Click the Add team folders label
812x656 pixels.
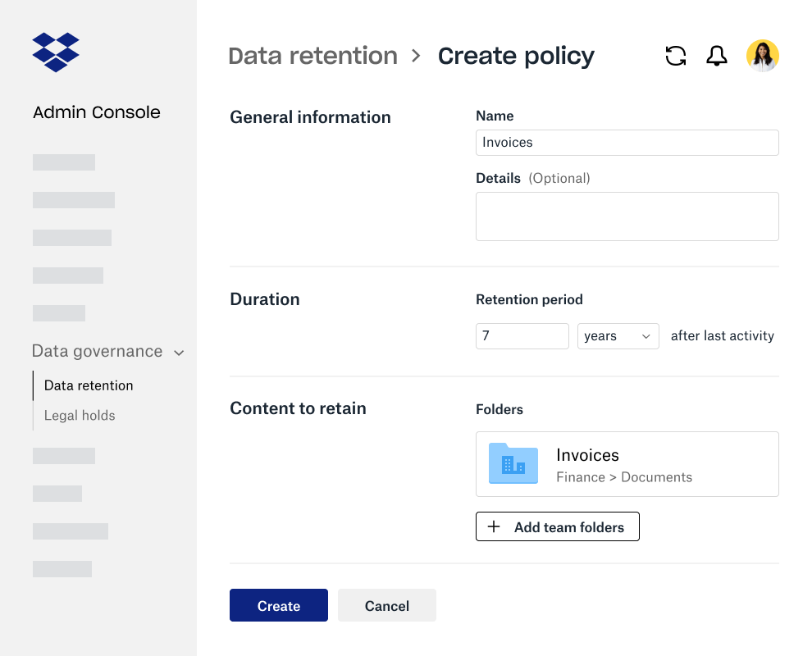[568, 527]
